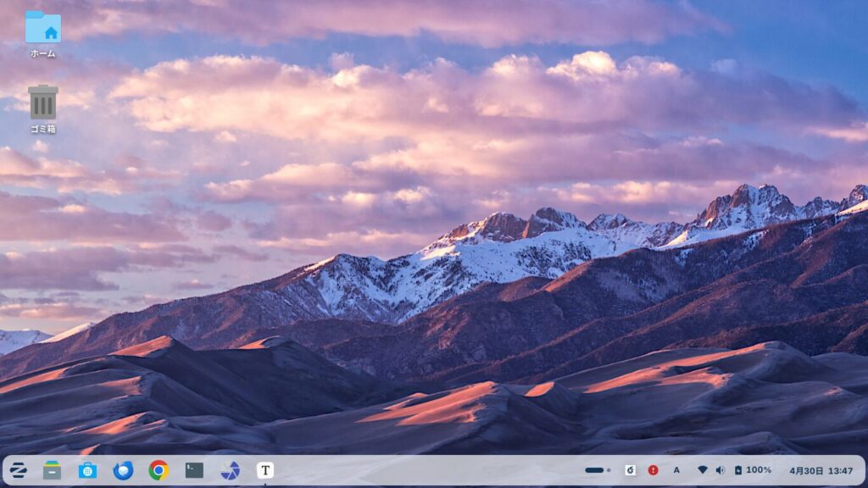
Task: Open battery 100% status menu
Action: pyautogui.click(x=753, y=470)
